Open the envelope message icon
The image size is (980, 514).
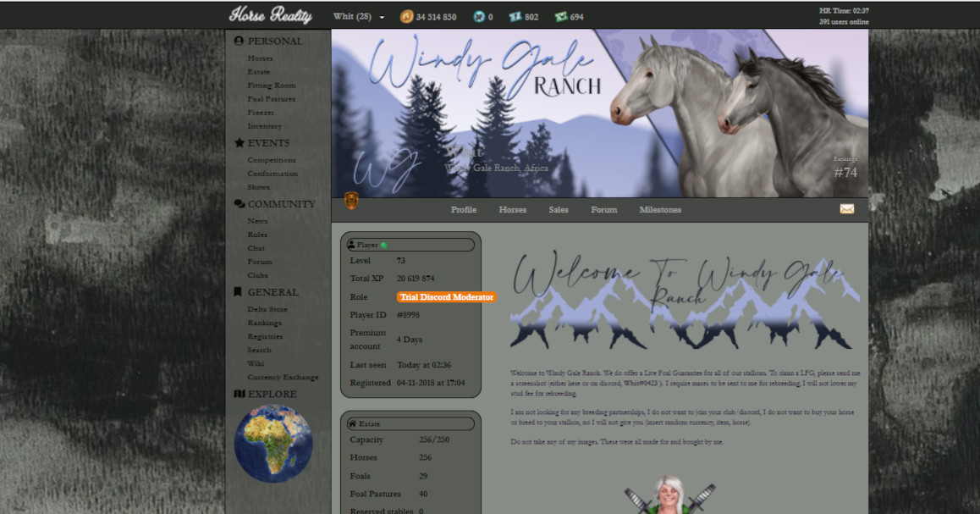click(847, 209)
